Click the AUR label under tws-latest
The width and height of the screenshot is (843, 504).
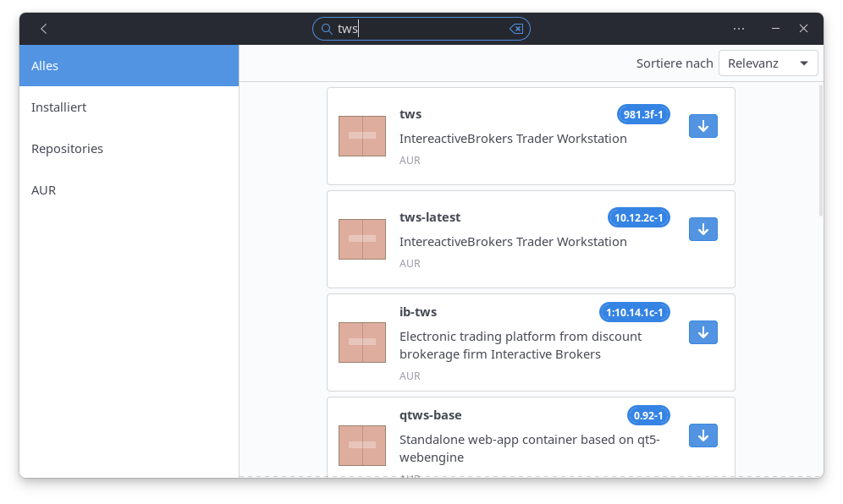coord(410,263)
